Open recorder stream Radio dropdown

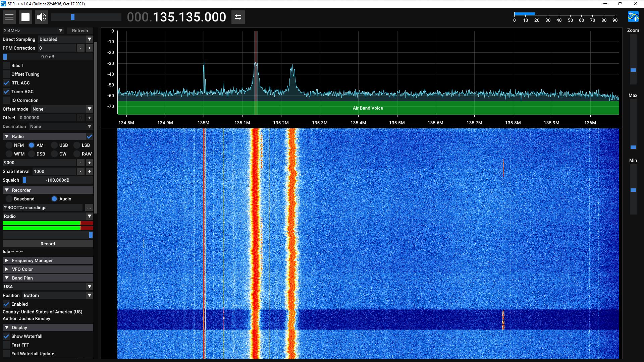(x=48, y=216)
